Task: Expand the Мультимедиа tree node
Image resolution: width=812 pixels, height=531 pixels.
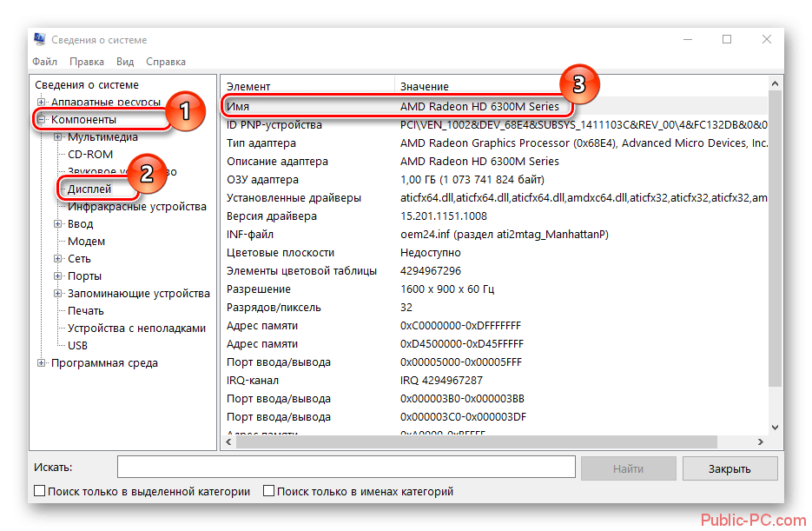Action: coord(58,137)
